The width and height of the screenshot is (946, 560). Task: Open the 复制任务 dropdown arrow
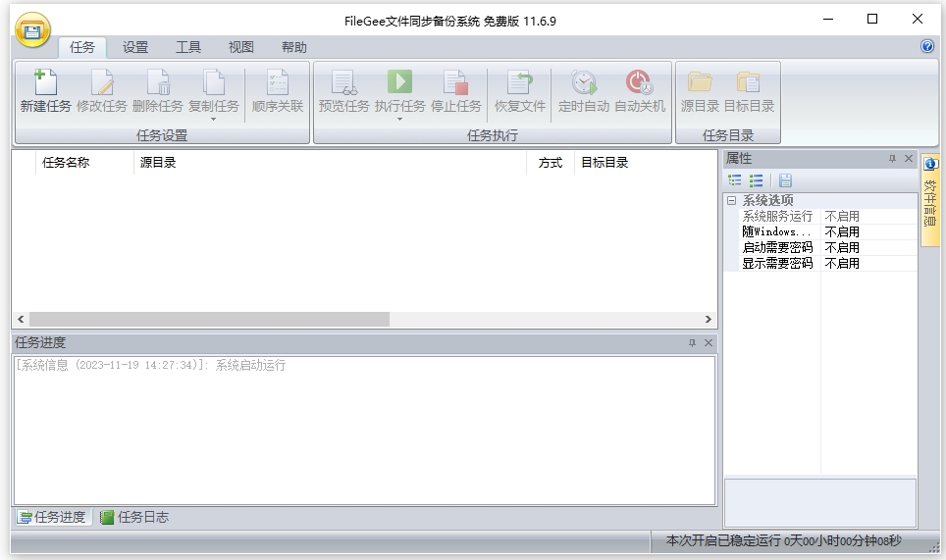[x=214, y=119]
